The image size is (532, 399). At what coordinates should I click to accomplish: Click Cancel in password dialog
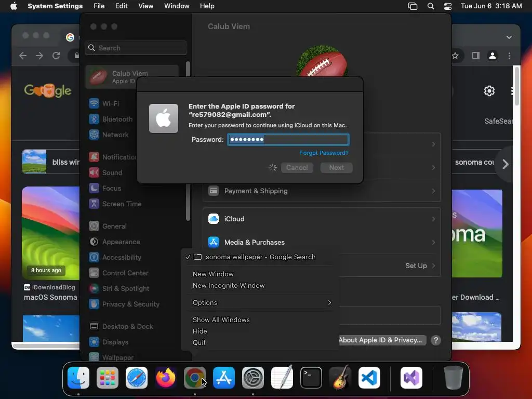click(297, 168)
